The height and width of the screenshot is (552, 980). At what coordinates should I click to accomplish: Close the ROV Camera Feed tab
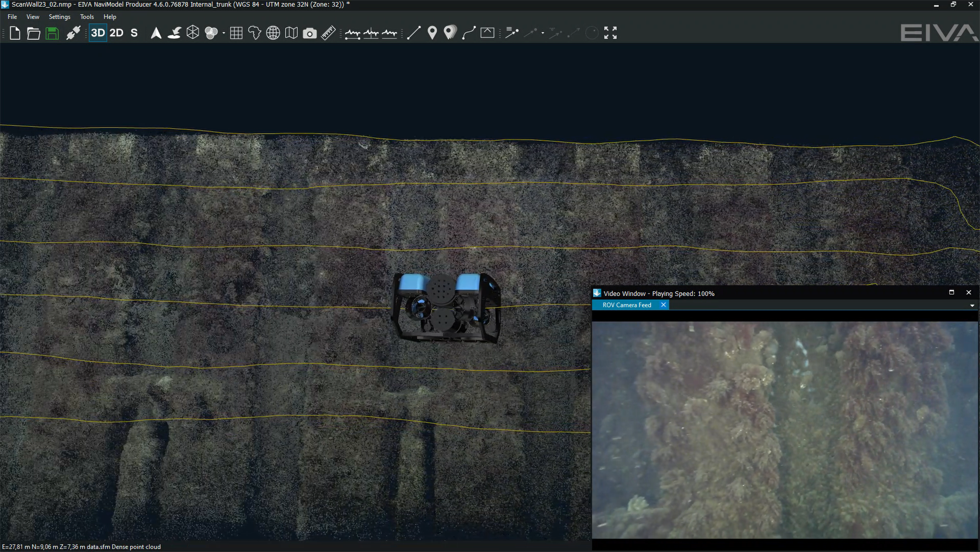[x=663, y=305]
